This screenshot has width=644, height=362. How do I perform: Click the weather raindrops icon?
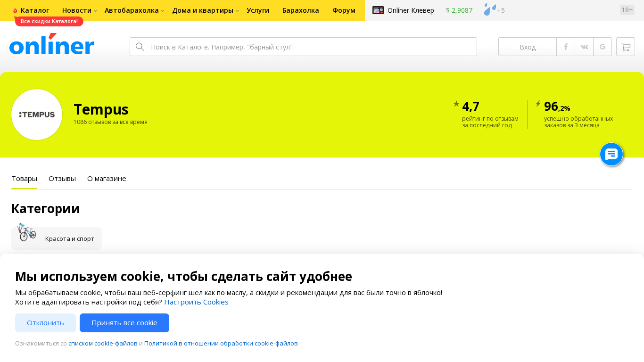[x=490, y=9]
